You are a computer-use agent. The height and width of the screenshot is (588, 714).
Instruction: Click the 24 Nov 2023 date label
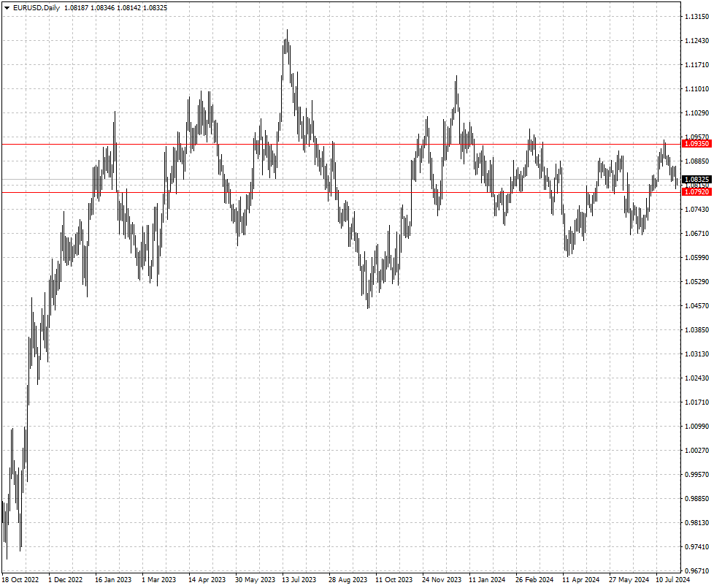coord(442,580)
